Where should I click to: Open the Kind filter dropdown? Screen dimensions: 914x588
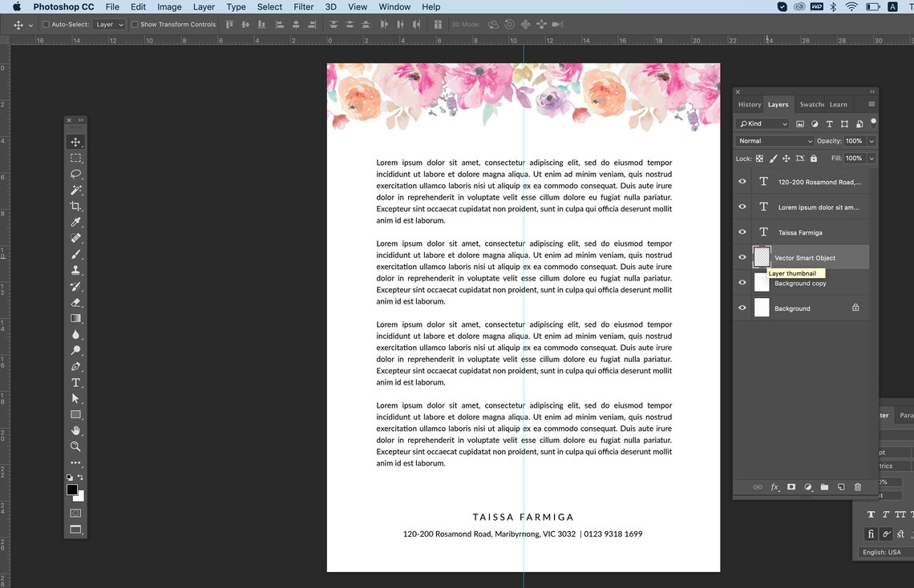(762, 123)
